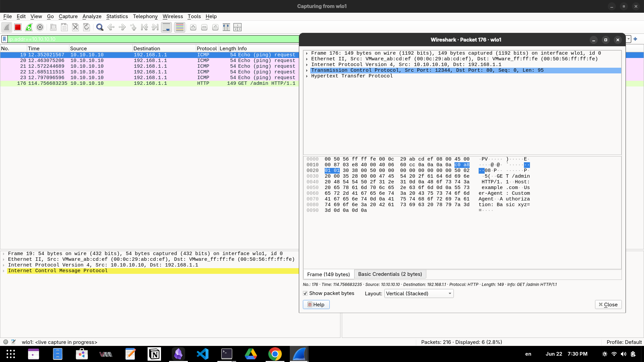Open the Layout dropdown Vertical (Stacked)
The image size is (644, 362).
(x=419, y=294)
